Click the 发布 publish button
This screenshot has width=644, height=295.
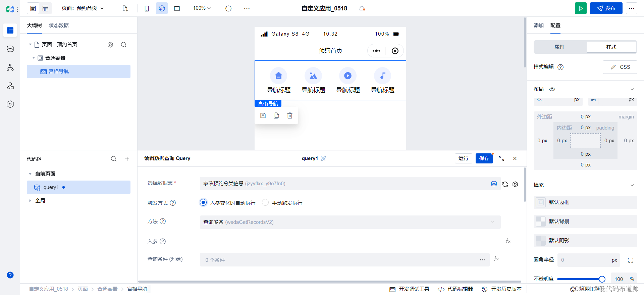[606, 8]
